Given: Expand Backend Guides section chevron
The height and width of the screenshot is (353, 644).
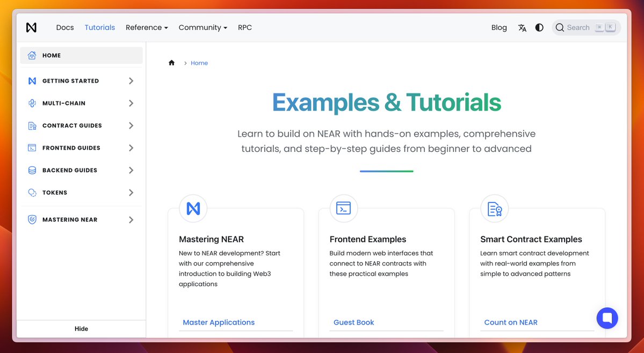Looking at the screenshot, I should pos(131,170).
